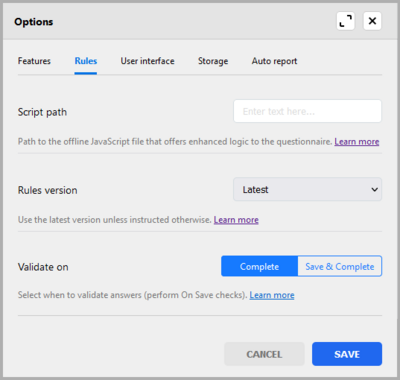
Task: Click the Rules version label
Action: [47, 190]
